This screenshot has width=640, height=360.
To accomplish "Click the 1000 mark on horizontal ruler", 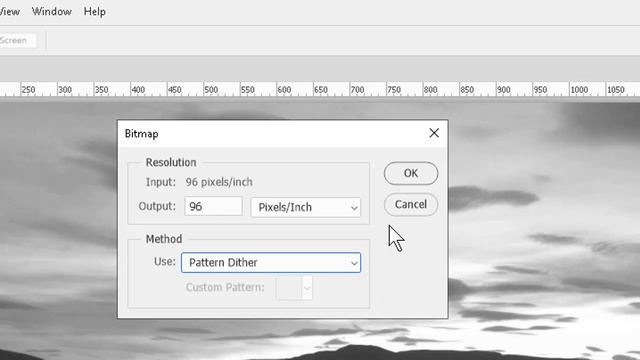I will click(579, 90).
